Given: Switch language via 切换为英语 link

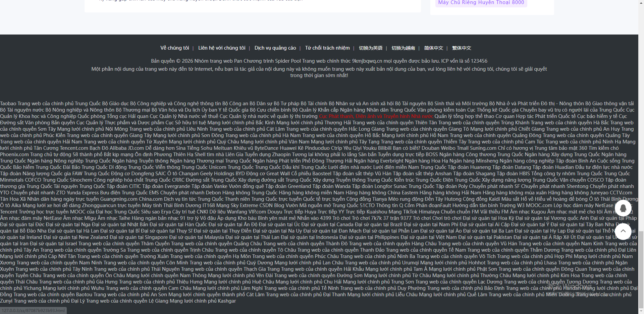Looking at the screenshot, I should click(x=371, y=48).
